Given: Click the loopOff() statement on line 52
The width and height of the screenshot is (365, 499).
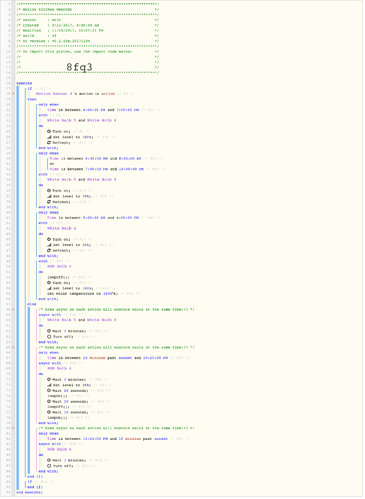Looking at the screenshot, I should coord(58,277).
